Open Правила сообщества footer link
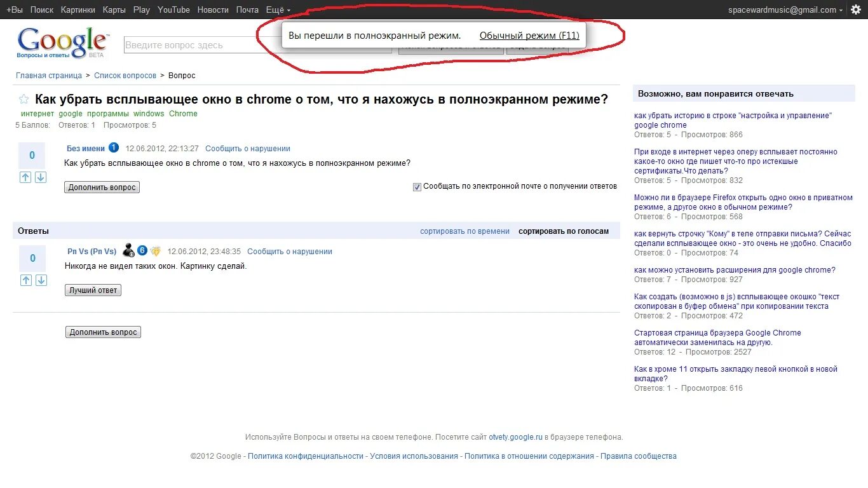This screenshot has width=868, height=488. 639,456
